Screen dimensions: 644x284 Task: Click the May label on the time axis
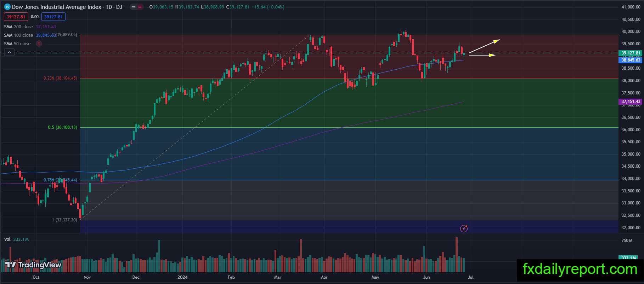pyautogui.click(x=375, y=277)
